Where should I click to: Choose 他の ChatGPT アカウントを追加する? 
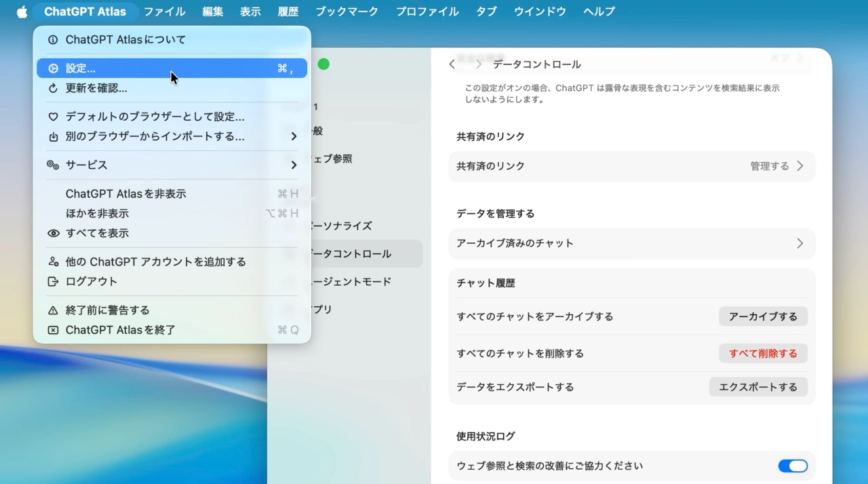172,261
